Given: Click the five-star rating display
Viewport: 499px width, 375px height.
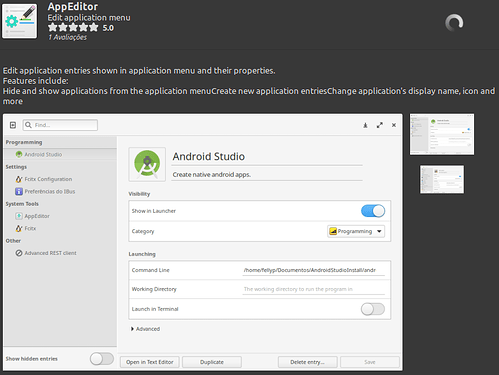Looking at the screenshot, I should point(73,28).
